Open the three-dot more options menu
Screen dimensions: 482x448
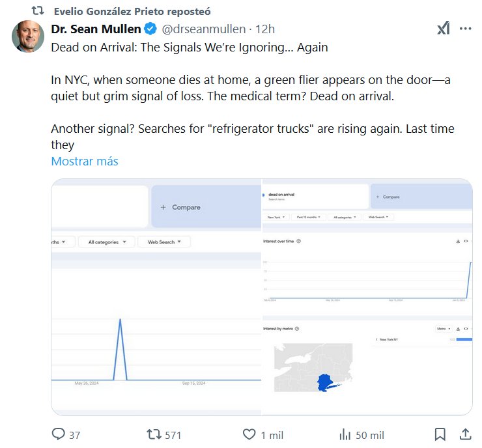point(465,29)
